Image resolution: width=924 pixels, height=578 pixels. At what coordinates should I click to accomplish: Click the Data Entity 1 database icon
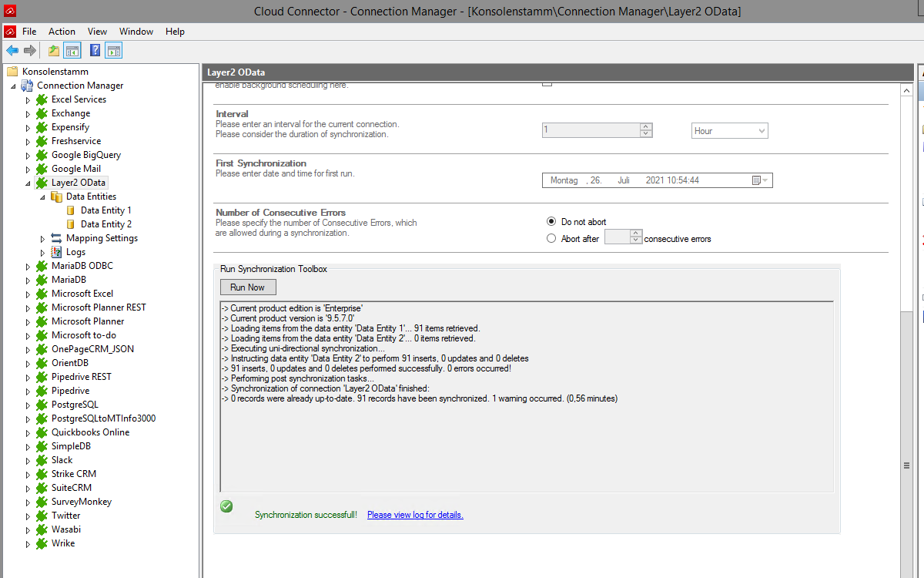point(71,210)
